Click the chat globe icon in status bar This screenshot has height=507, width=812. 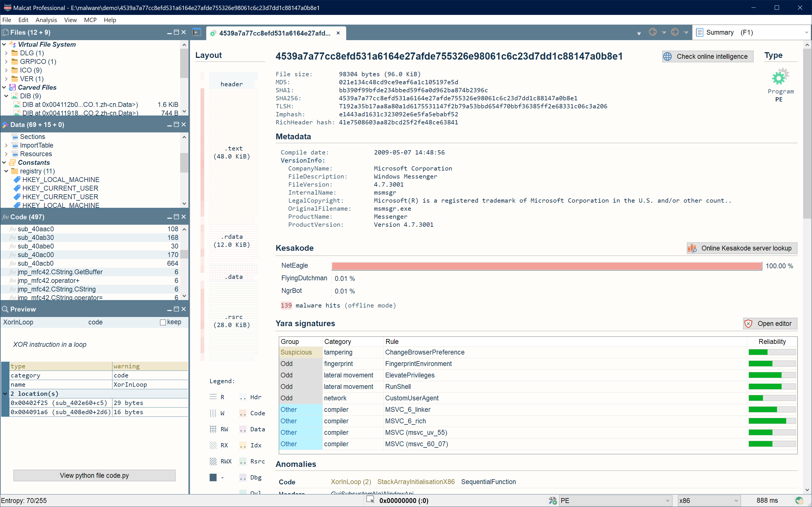[x=800, y=500]
